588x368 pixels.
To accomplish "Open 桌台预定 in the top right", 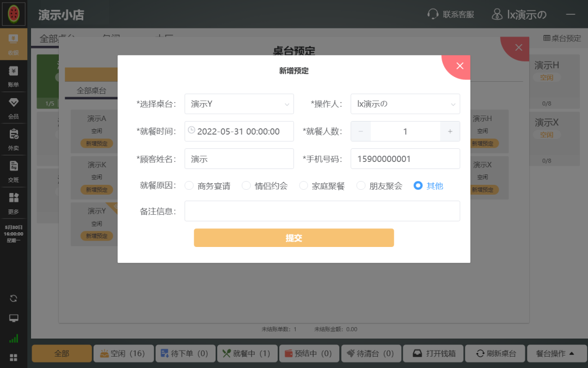I will 562,38.
